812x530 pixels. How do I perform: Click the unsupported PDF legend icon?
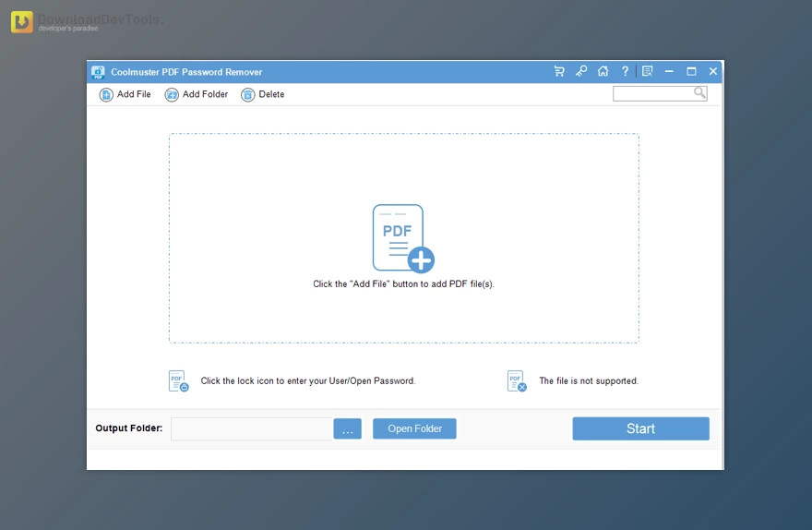(517, 380)
